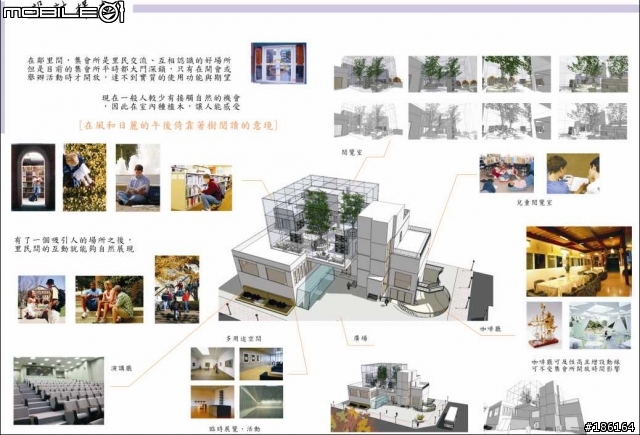Click the 閱覽室 label
The height and width of the screenshot is (435, 640).
click(x=352, y=153)
